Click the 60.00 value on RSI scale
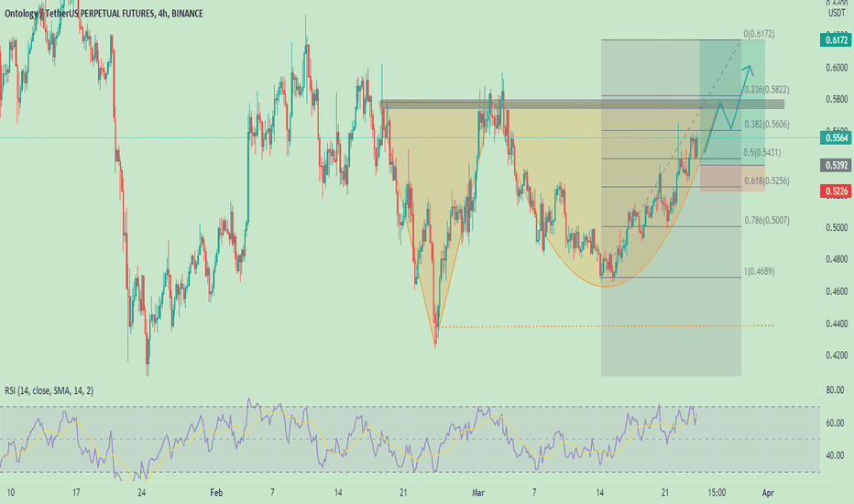 pos(835,422)
